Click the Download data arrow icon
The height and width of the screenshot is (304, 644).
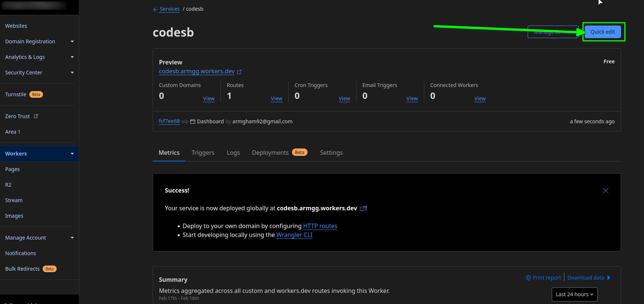click(608, 278)
